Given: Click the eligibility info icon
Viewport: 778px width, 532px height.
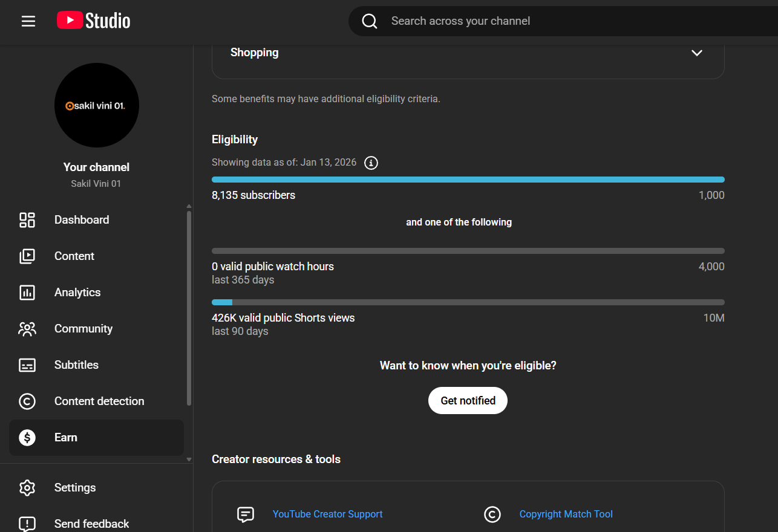Looking at the screenshot, I should click(371, 163).
